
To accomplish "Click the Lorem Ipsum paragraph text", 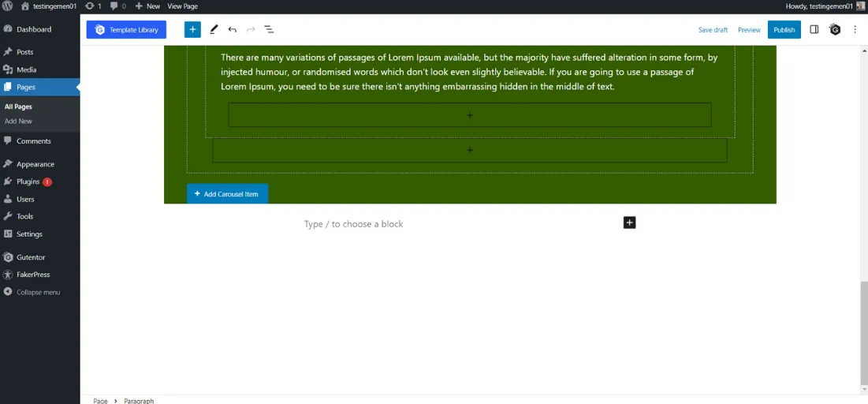I will (x=469, y=72).
